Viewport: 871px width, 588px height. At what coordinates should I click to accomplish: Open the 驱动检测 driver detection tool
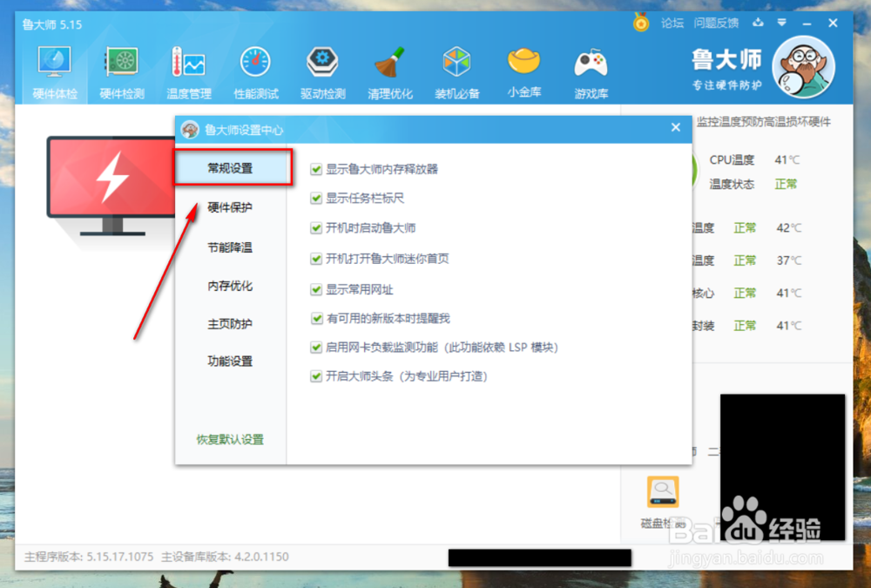click(x=322, y=70)
